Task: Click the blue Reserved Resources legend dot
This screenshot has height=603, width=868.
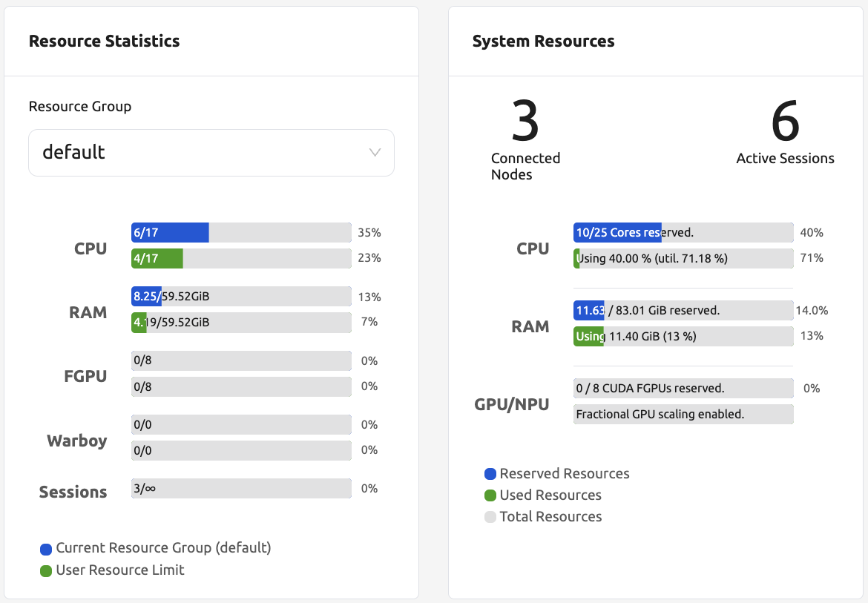Action: click(490, 474)
